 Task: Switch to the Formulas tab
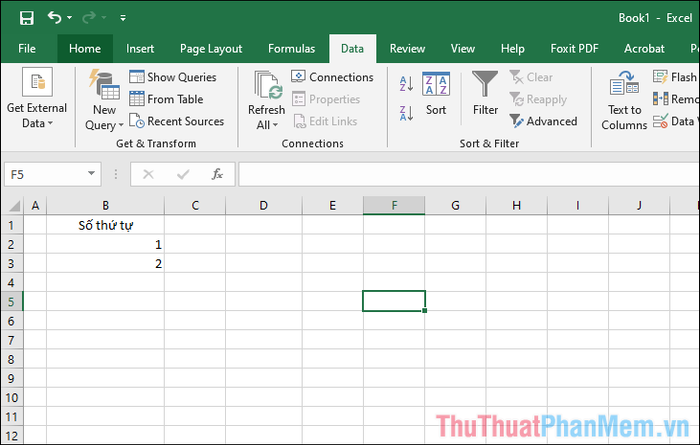292,48
